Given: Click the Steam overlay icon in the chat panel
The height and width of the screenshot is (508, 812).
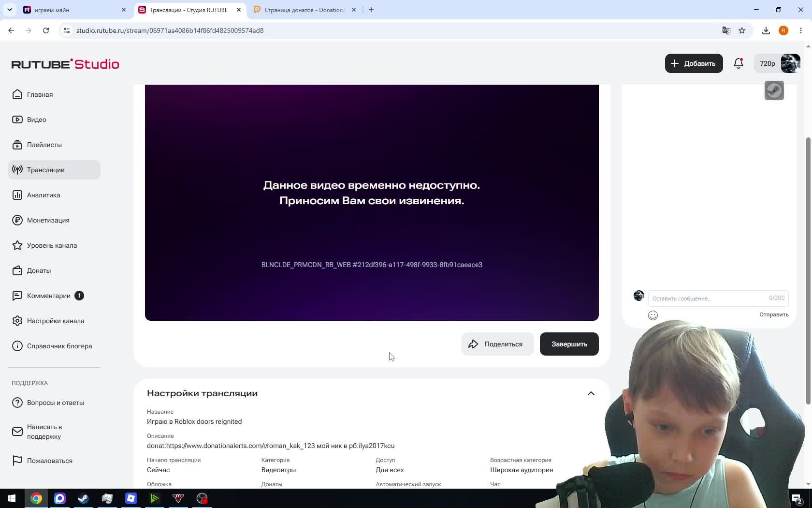Looking at the screenshot, I should [x=774, y=90].
